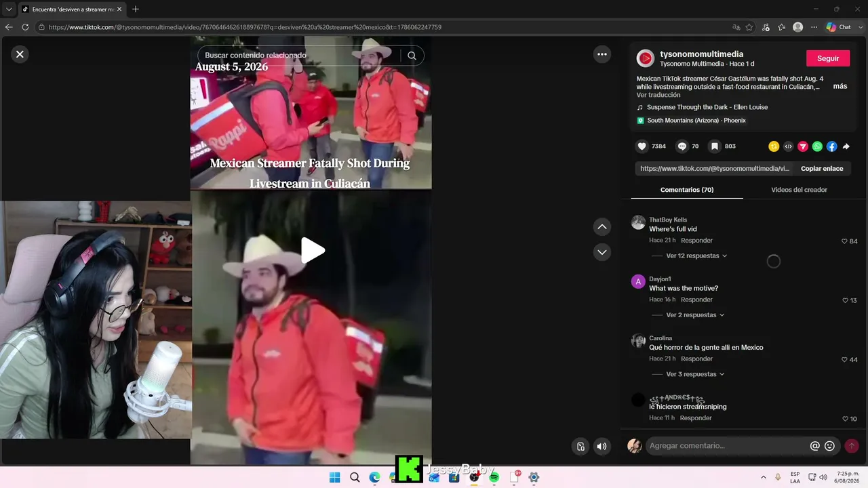This screenshot has width=868, height=488.
Task: Search related content magnifier icon
Action: click(412, 56)
